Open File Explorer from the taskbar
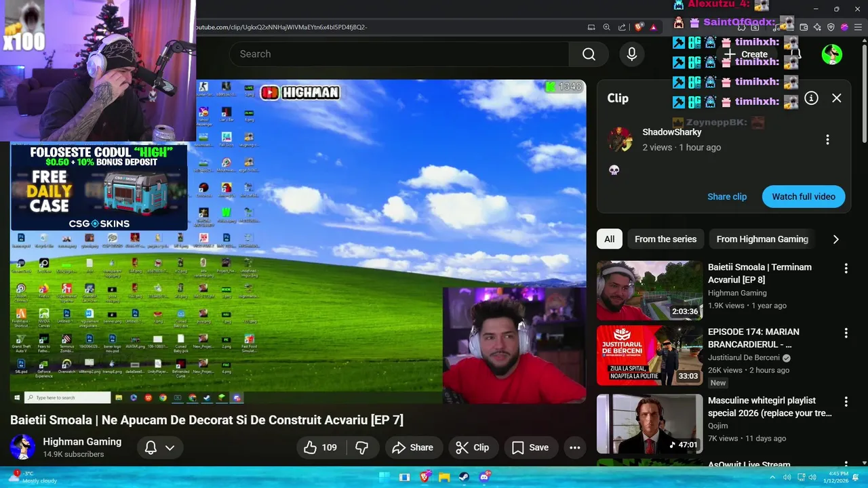Screen dimensions: 868x488 (445, 477)
